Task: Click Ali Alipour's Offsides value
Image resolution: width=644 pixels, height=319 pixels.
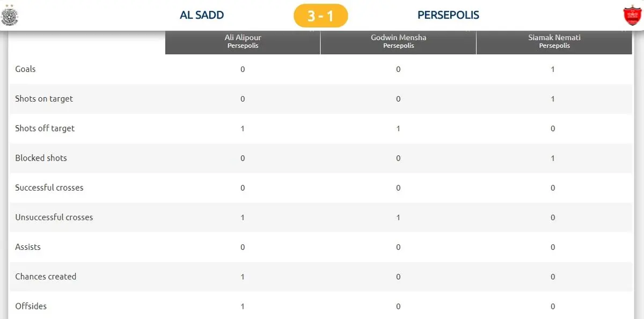Action: pyautogui.click(x=243, y=306)
